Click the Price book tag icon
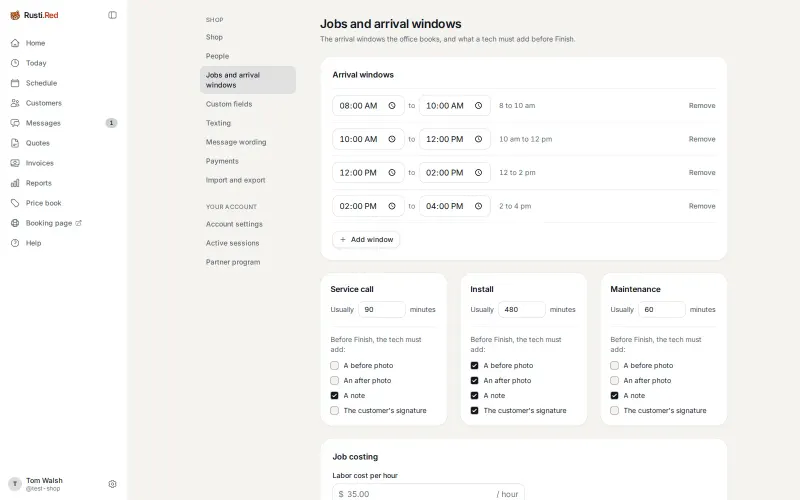Image resolution: width=800 pixels, height=500 pixels. coord(15,203)
